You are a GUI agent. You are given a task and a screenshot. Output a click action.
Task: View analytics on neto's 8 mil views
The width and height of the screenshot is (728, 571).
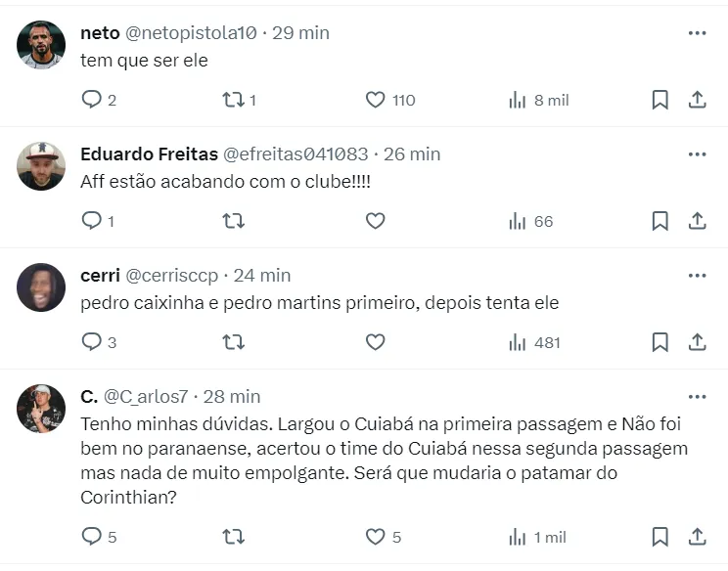[x=518, y=100]
